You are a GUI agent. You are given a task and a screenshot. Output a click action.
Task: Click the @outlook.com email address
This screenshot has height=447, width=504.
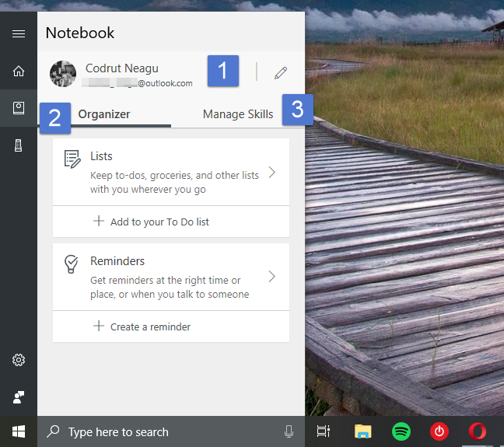pos(137,83)
